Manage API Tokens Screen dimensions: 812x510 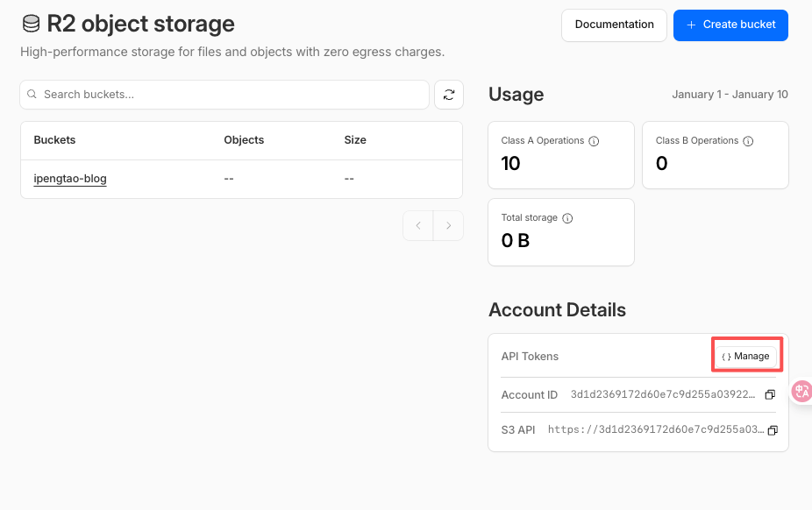(x=746, y=356)
